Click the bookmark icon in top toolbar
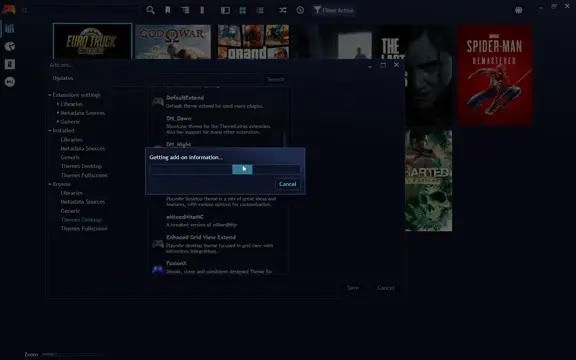576x360 pixels. pos(168,10)
